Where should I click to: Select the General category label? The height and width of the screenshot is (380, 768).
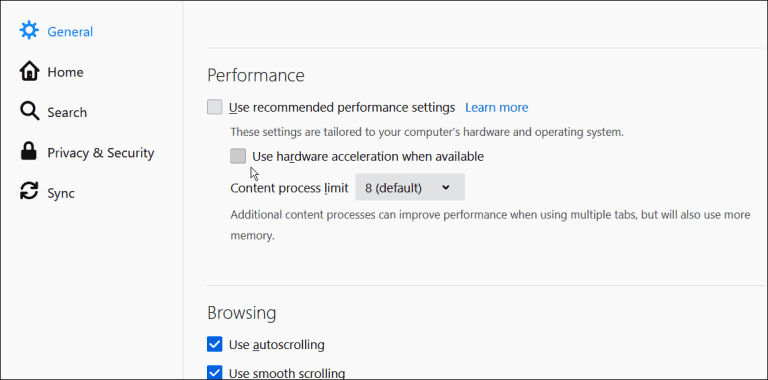[70, 32]
